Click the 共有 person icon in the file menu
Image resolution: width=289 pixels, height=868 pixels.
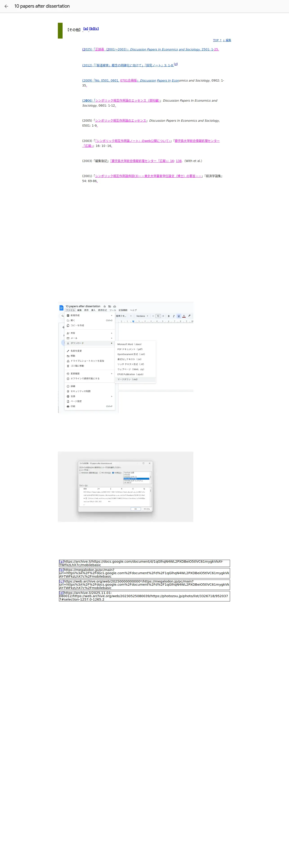[68, 333]
